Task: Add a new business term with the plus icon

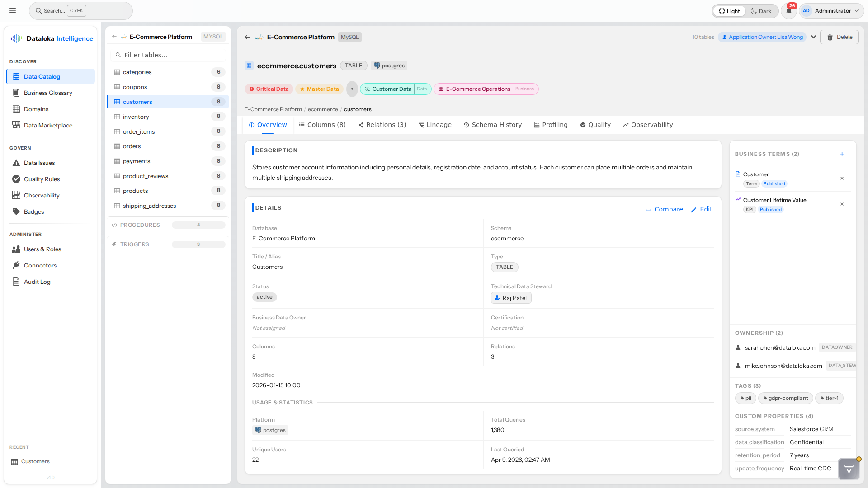Action: [842, 154]
